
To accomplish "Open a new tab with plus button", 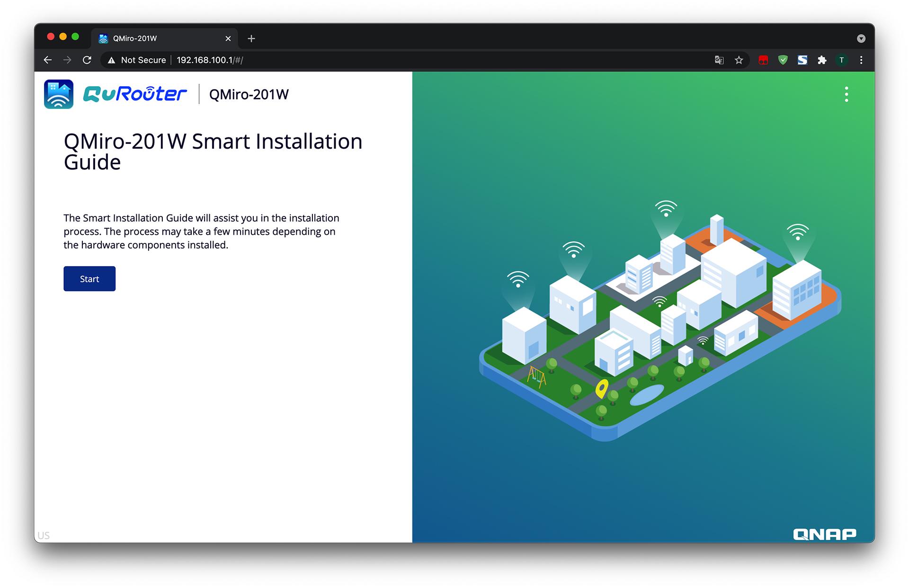I will point(251,38).
